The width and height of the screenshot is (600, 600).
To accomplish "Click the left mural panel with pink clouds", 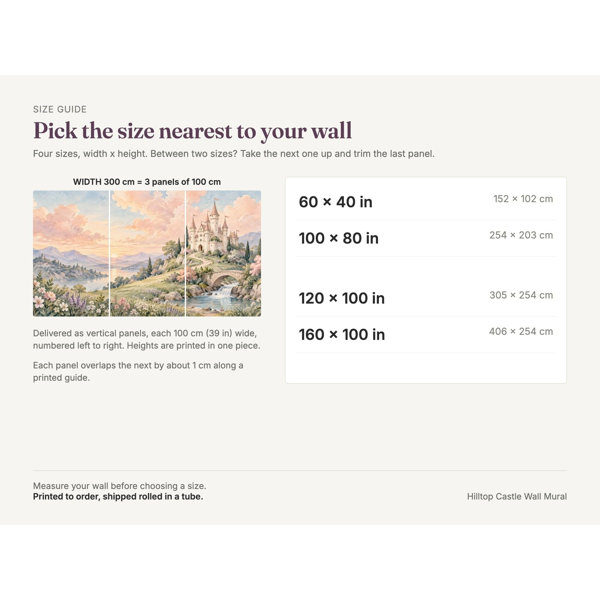I will pos(71,253).
